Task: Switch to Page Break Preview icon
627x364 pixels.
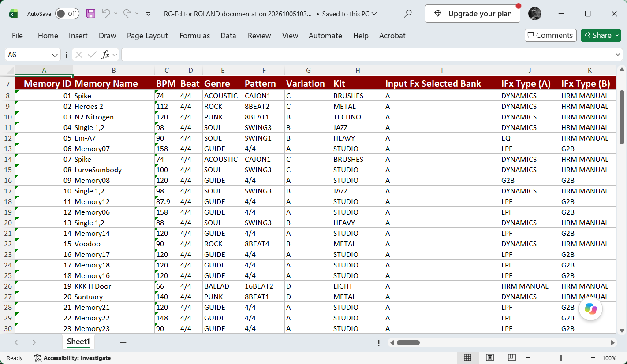Action: click(x=511, y=357)
